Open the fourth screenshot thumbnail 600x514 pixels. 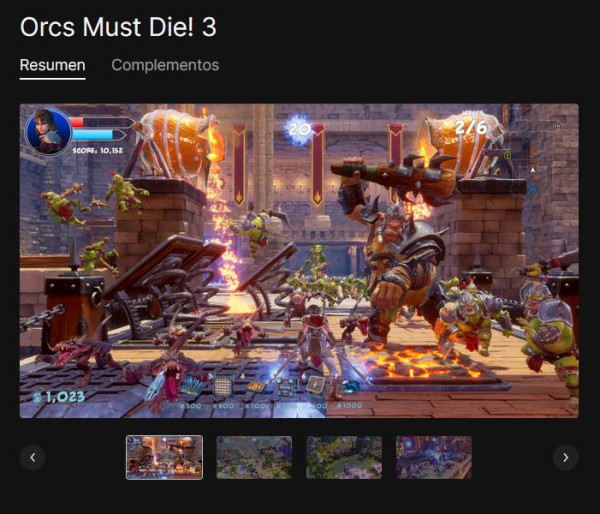434,457
